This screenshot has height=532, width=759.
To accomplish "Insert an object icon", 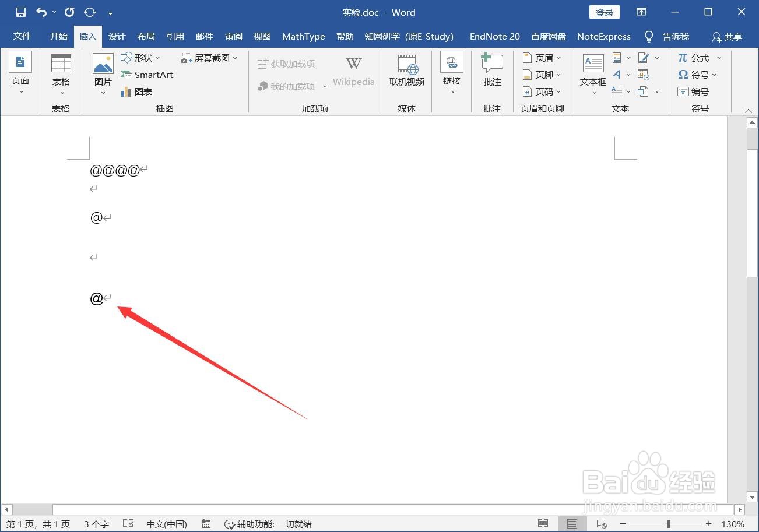I will click(648, 91).
